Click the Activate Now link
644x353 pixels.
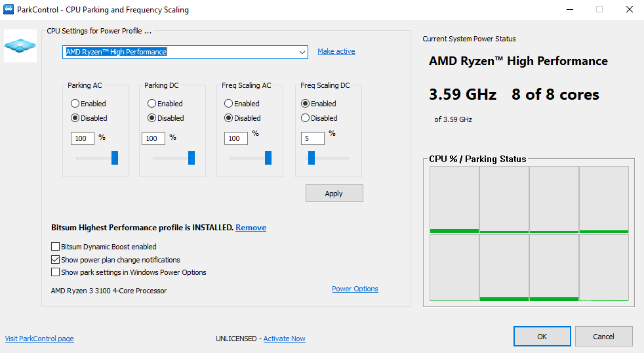(284, 339)
